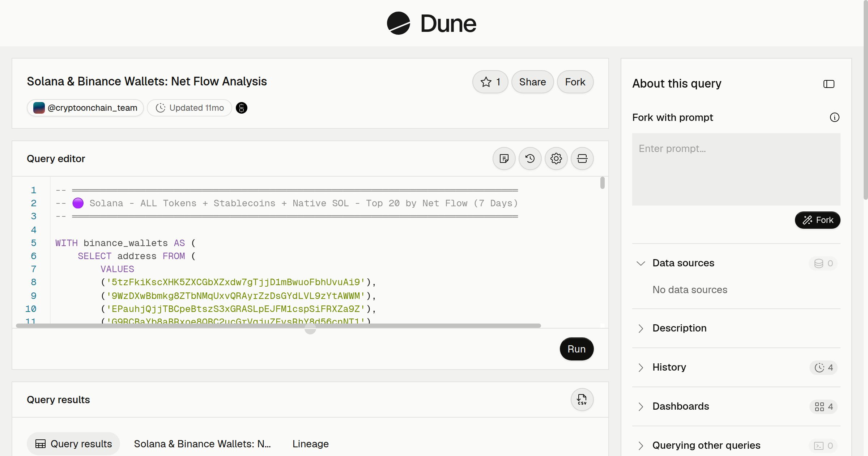
Task: Click the Updated 11mo badge
Action: [x=190, y=108]
